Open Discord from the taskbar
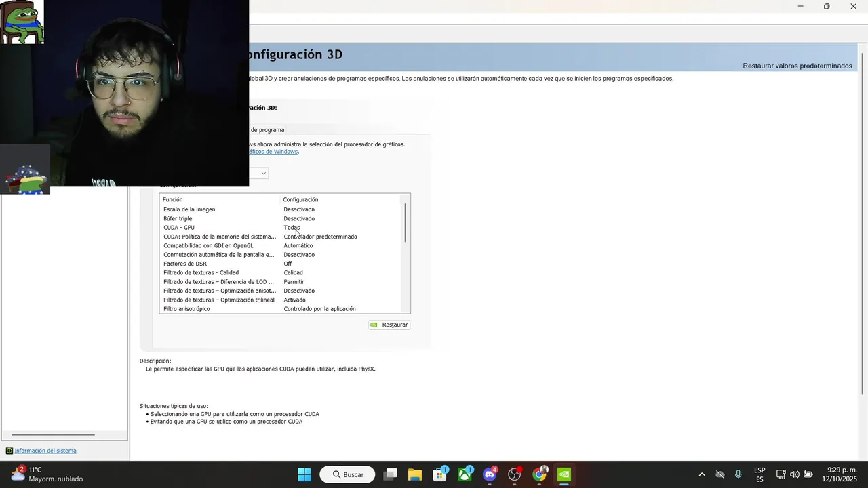Image resolution: width=868 pixels, height=488 pixels. pos(490,474)
